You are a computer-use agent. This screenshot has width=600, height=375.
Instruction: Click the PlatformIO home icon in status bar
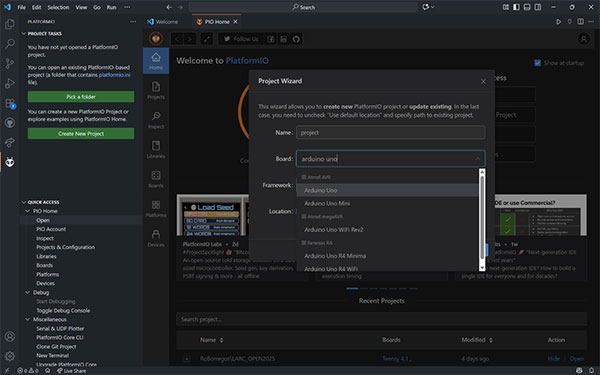(x=47, y=370)
